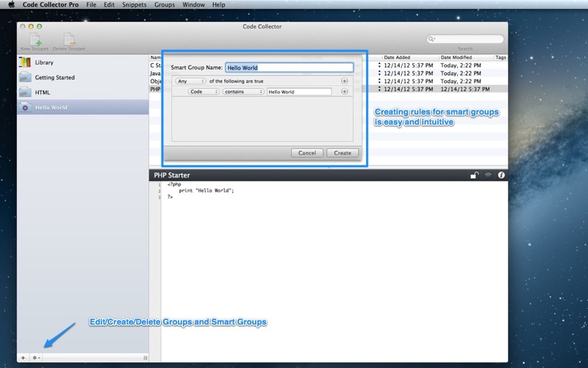Click the sharing wifi icon in snippet header
588x368 pixels.
pos(488,175)
